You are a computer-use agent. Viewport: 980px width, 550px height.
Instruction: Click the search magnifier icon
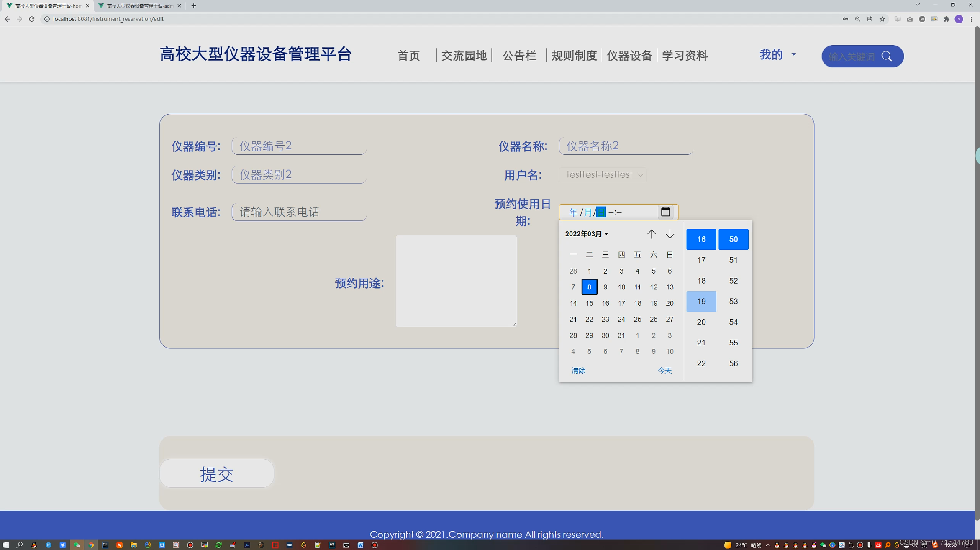coord(887,56)
